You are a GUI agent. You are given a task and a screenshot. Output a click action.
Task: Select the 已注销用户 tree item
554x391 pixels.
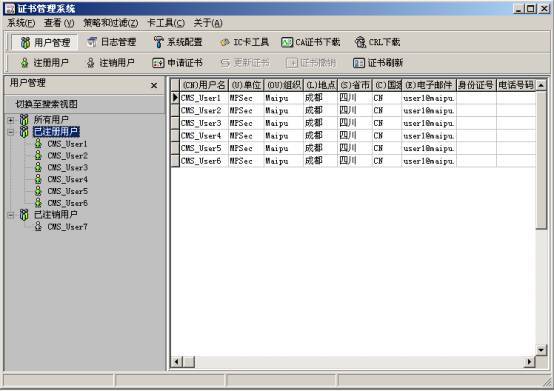click(x=55, y=214)
